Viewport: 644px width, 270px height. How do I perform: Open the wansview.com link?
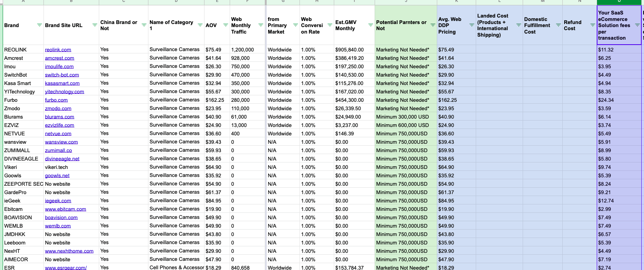point(61,142)
